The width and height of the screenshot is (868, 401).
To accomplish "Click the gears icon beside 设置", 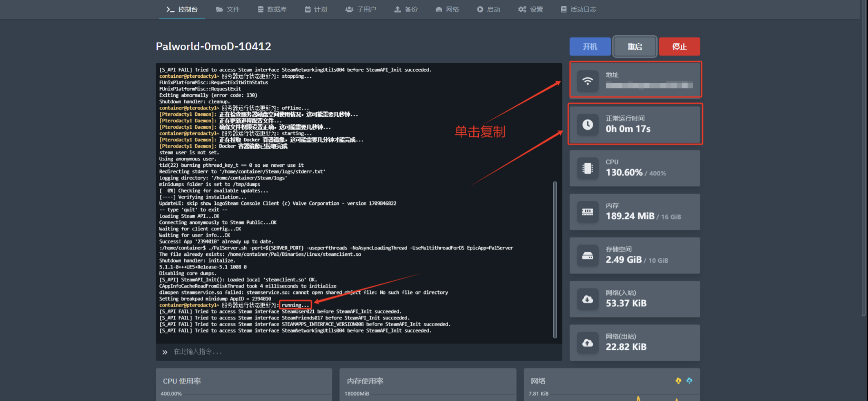I will click(x=522, y=9).
